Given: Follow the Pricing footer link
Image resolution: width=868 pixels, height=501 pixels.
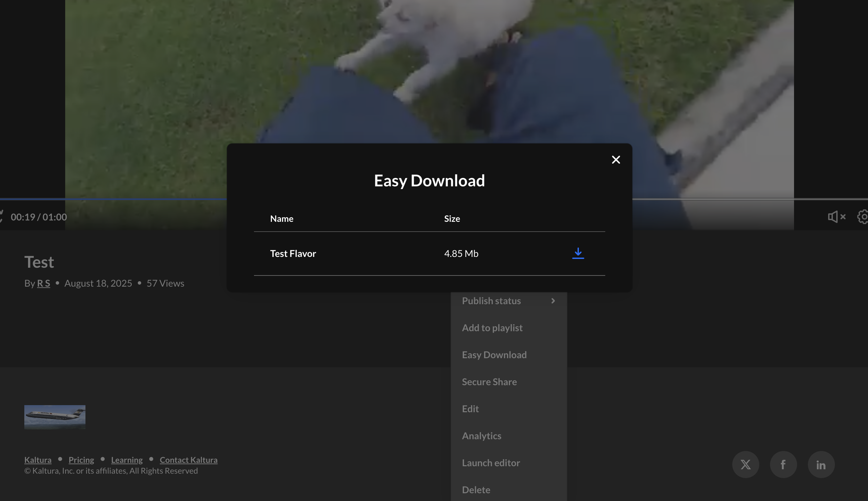Looking at the screenshot, I should tap(81, 460).
